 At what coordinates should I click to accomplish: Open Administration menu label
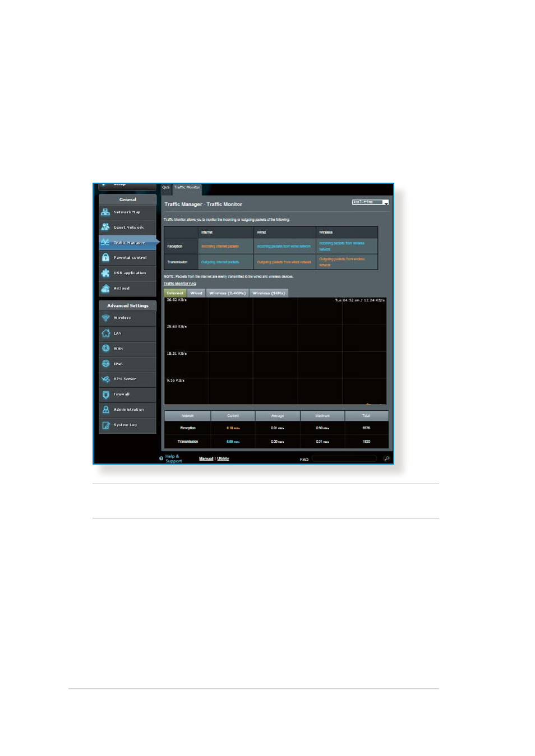point(128,410)
